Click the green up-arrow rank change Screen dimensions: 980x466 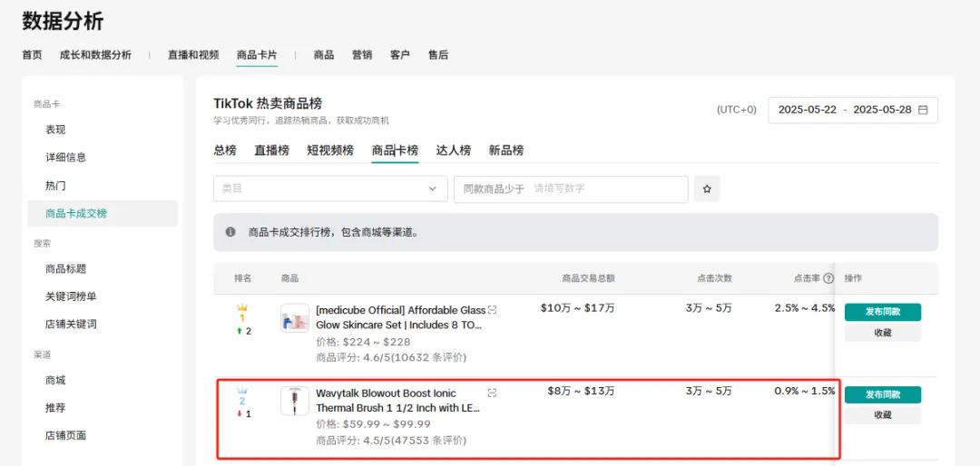[x=239, y=331]
